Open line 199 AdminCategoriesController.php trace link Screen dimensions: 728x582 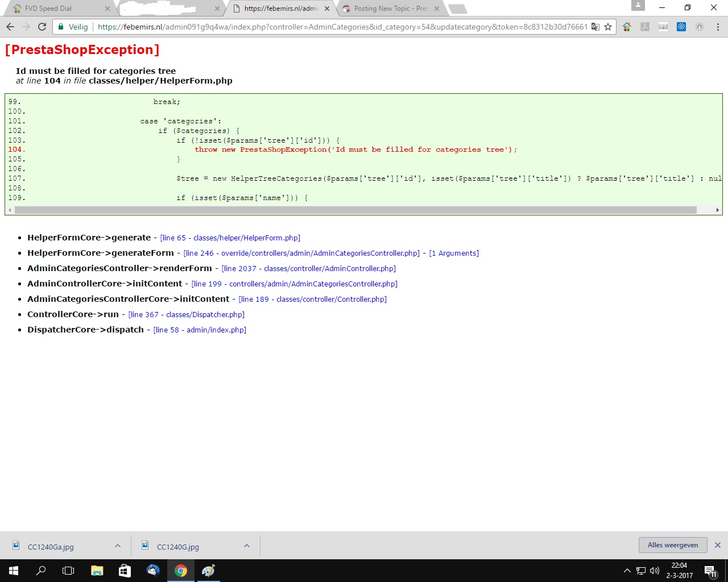(x=295, y=284)
